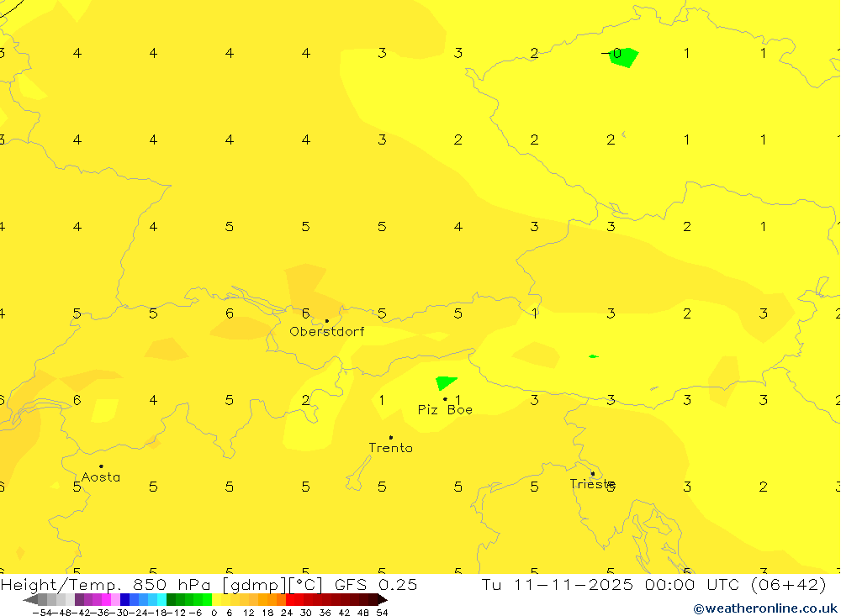
Task: Click the Trento city label
Action: pos(390,448)
